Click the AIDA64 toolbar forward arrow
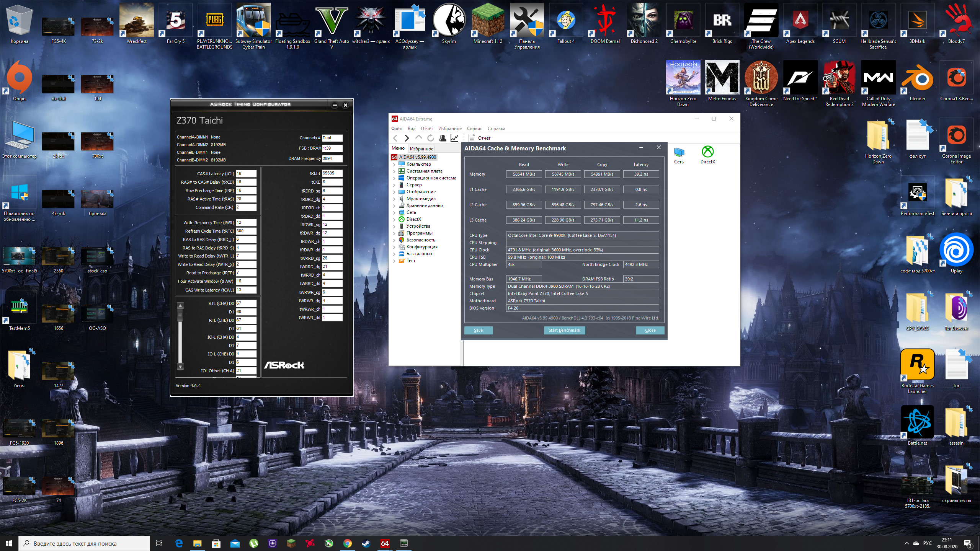This screenshot has width=980, height=551. (x=407, y=138)
